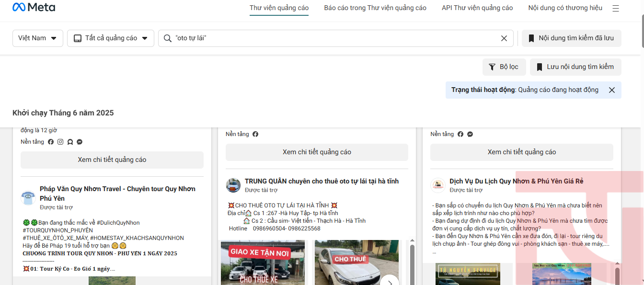Open the GIAO XE TẬN NƠI ad image
This screenshot has height=285, width=644.
tap(263, 262)
